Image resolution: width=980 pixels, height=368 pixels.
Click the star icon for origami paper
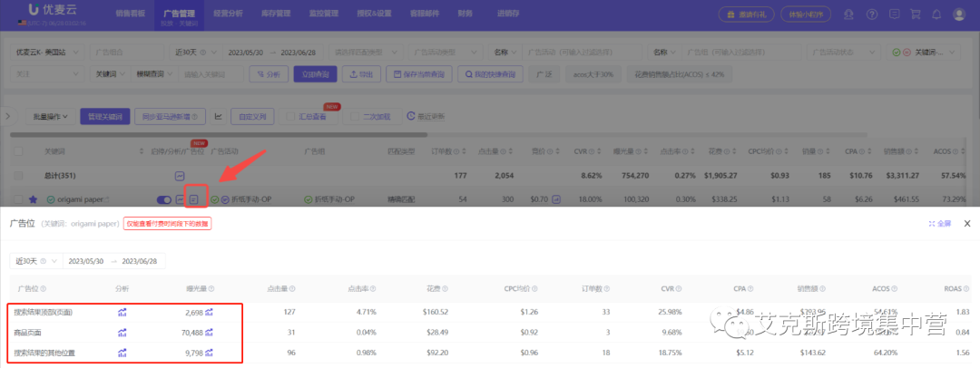coord(34,199)
